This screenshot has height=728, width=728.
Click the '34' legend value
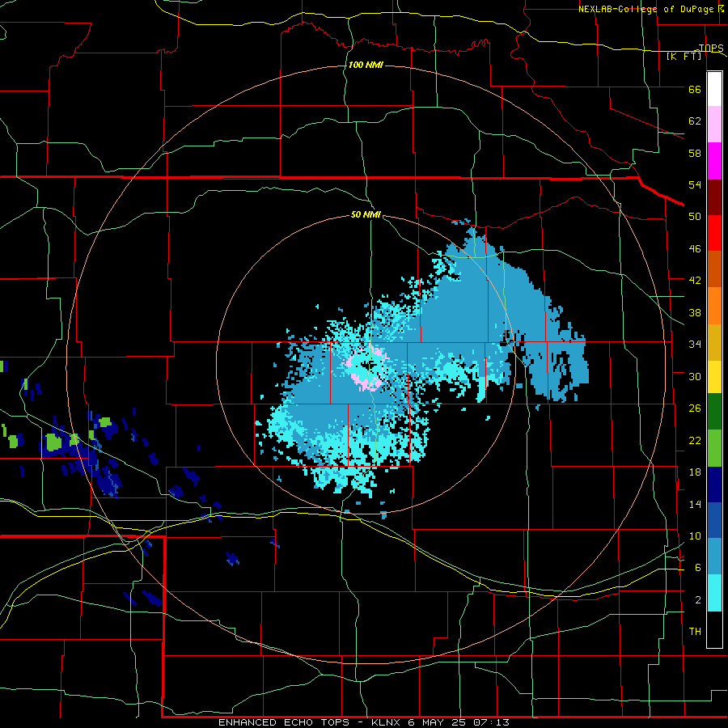pyautogui.click(x=695, y=345)
